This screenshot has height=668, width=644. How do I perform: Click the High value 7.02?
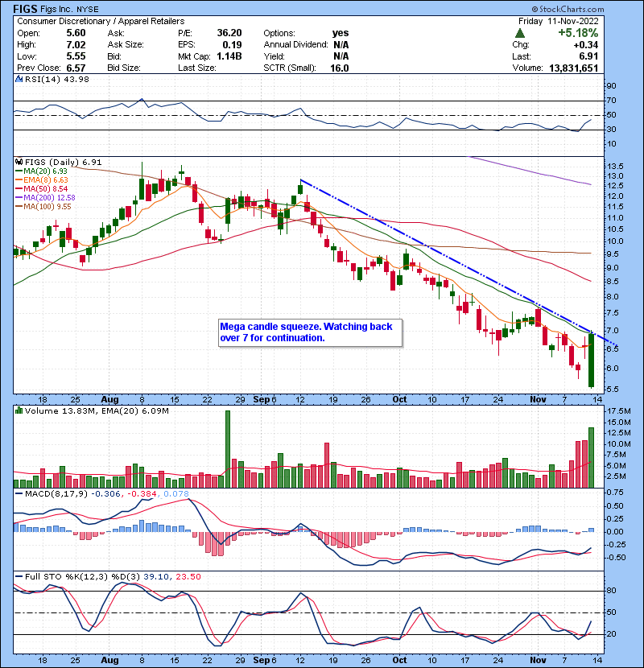[76, 45]
